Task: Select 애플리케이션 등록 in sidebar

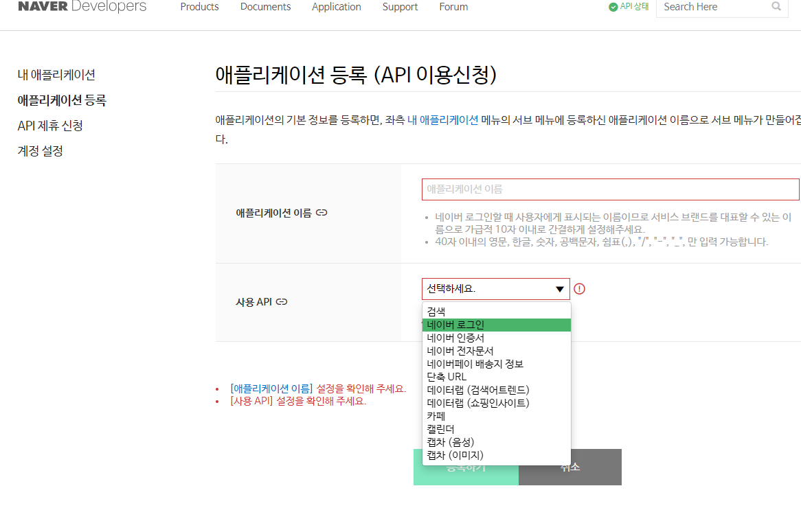Action: [62, 100]
